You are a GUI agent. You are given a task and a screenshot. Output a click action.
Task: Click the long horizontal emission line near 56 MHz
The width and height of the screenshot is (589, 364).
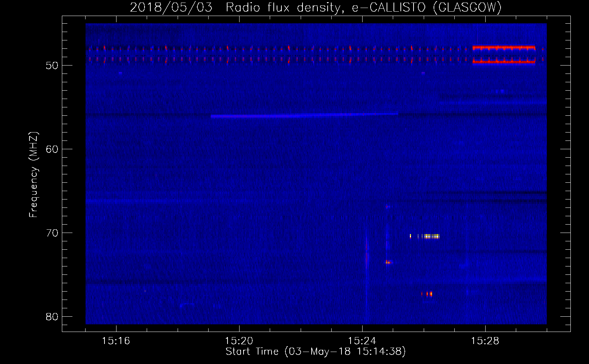pyautogui.click(x=304, y=115)
